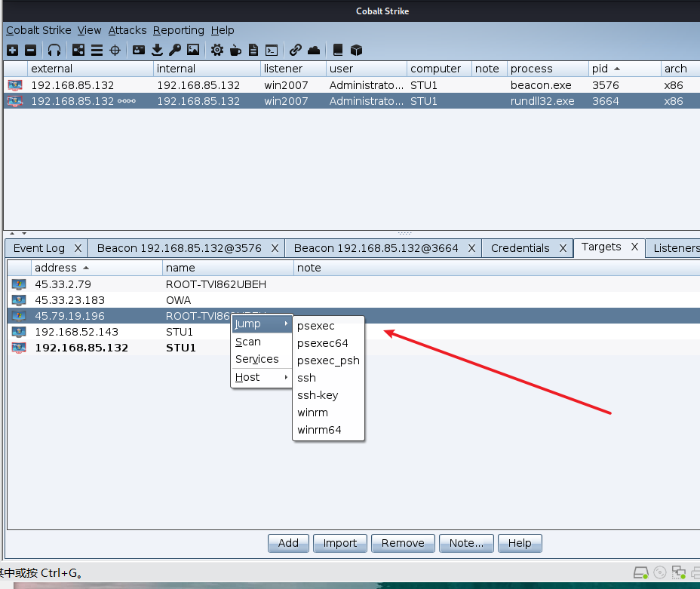700x589 pixels.
Task: Select ssh from the Jump submenu
Action: [x=329, y=378]
